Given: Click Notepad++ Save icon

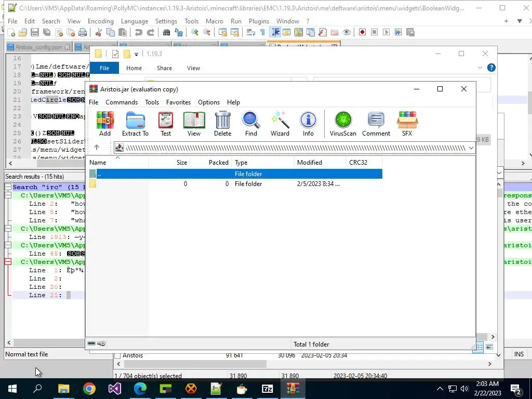Looking at the screenshot, I should point(35,32).
